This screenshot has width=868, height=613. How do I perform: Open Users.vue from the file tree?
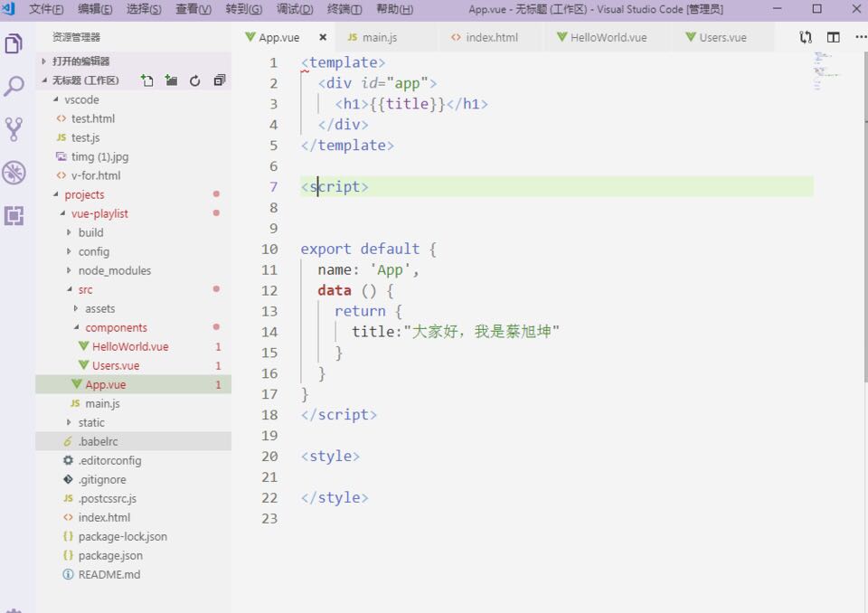115,365
